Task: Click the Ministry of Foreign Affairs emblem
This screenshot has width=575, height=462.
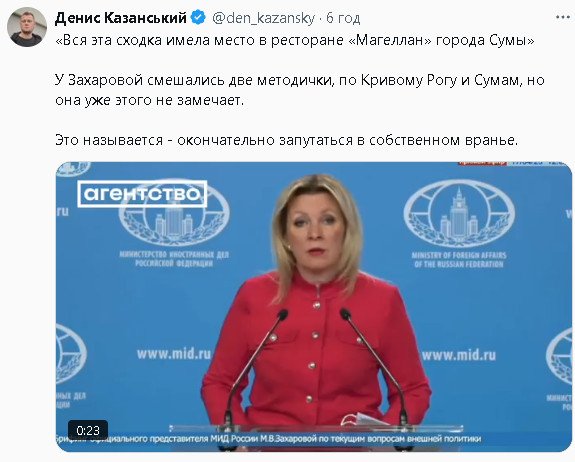Action: point(459,224)
